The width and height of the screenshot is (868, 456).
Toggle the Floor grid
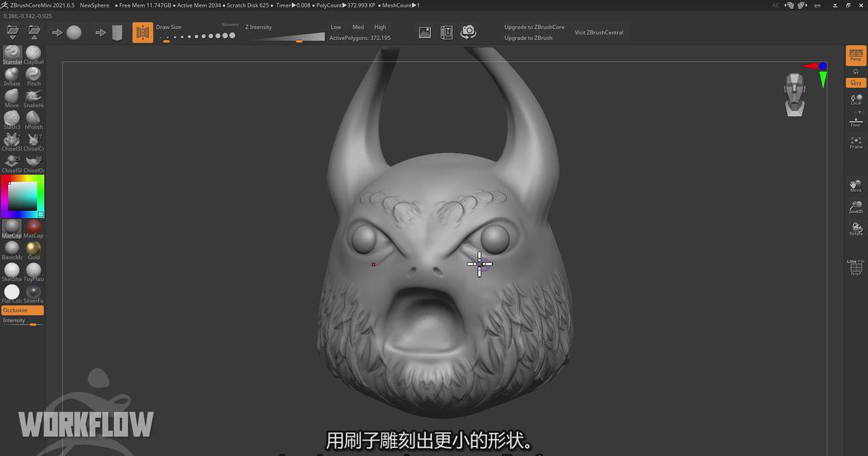tap(856, 121)
